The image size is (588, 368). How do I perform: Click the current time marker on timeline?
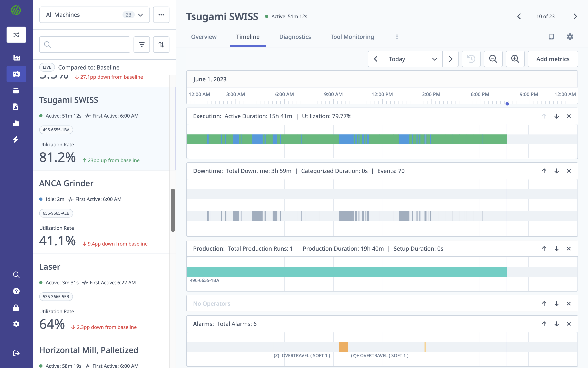tap(507, 104)
